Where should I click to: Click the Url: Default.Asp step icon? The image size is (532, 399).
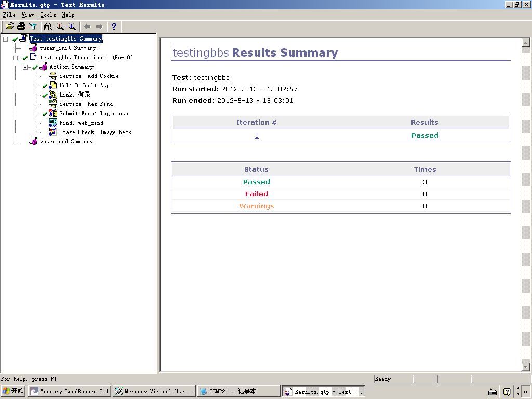tap(53, 85)
